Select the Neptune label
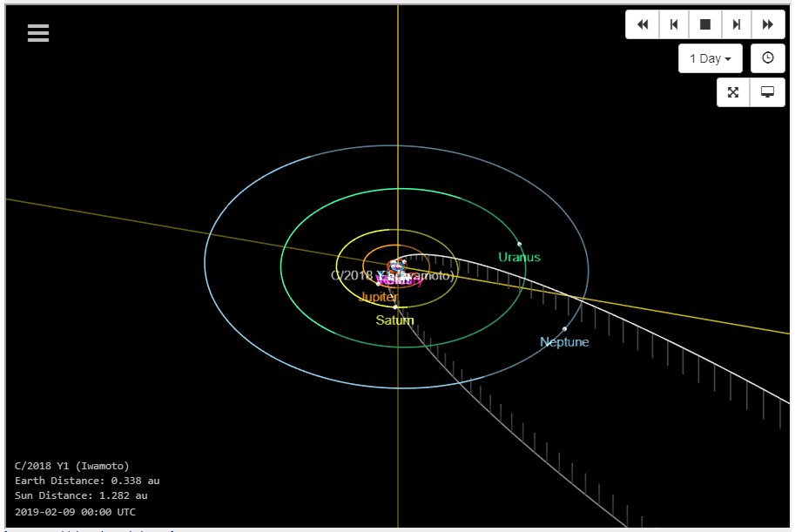The height and width of the screenshot is (532, 795). point(564,342)
